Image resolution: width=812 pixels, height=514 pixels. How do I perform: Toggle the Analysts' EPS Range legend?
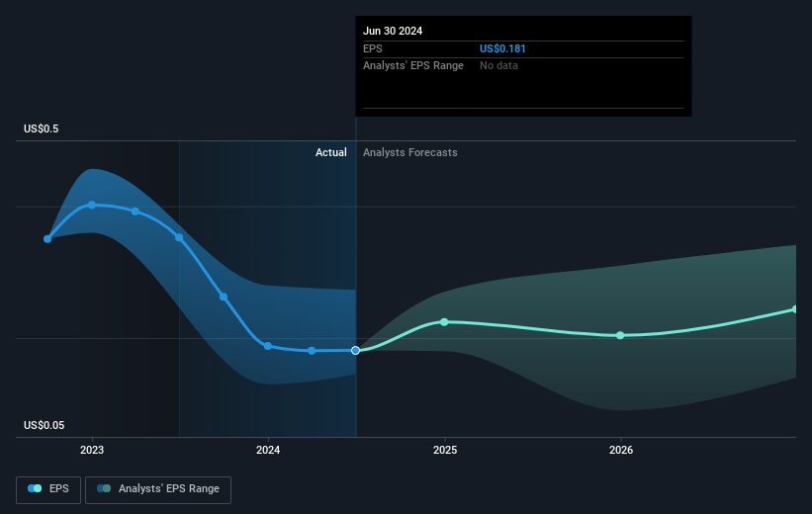click(x=158, y=489)
